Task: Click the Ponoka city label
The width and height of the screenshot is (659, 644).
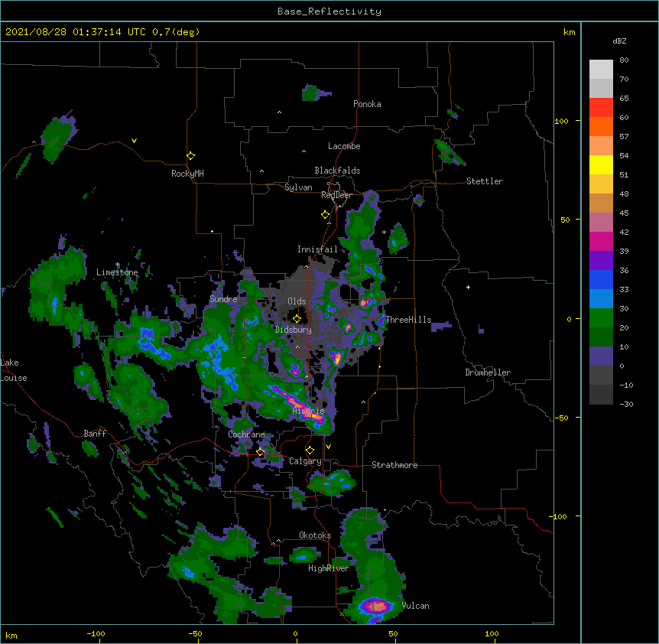Action: click(x=367, y=104)
